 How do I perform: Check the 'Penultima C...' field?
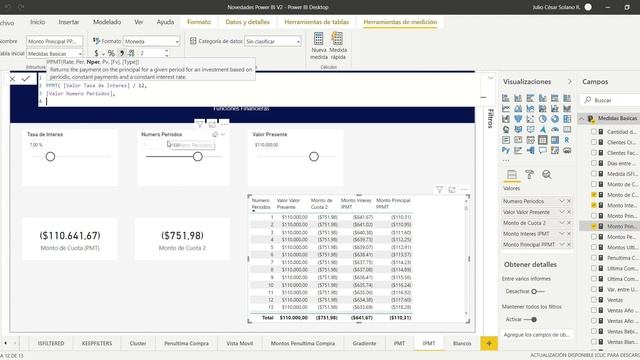coord(594,258)
